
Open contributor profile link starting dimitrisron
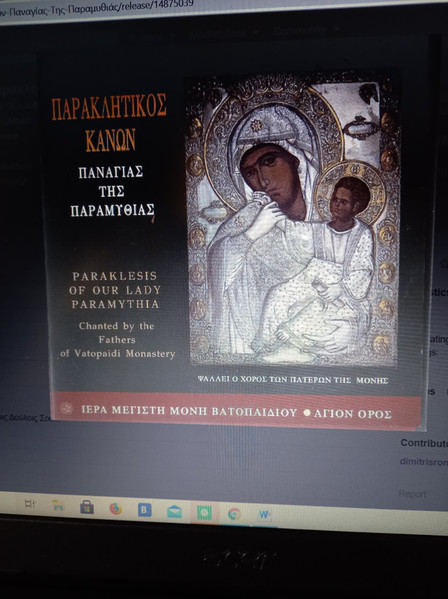tap(423, 461)
